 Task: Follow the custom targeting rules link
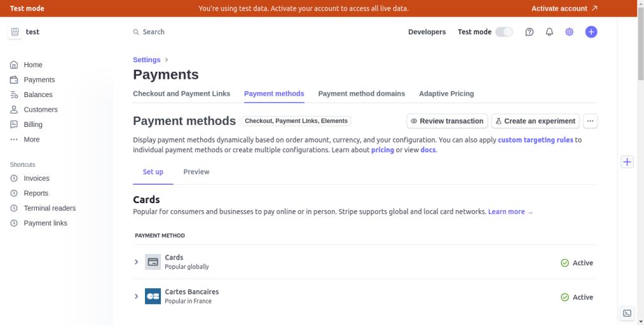[535, 140]
